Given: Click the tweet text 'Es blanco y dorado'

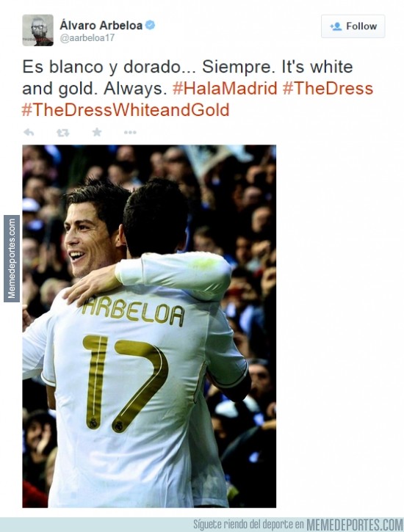Looking at the screenshot, I should pyautogui.click(x=101, y=67).
